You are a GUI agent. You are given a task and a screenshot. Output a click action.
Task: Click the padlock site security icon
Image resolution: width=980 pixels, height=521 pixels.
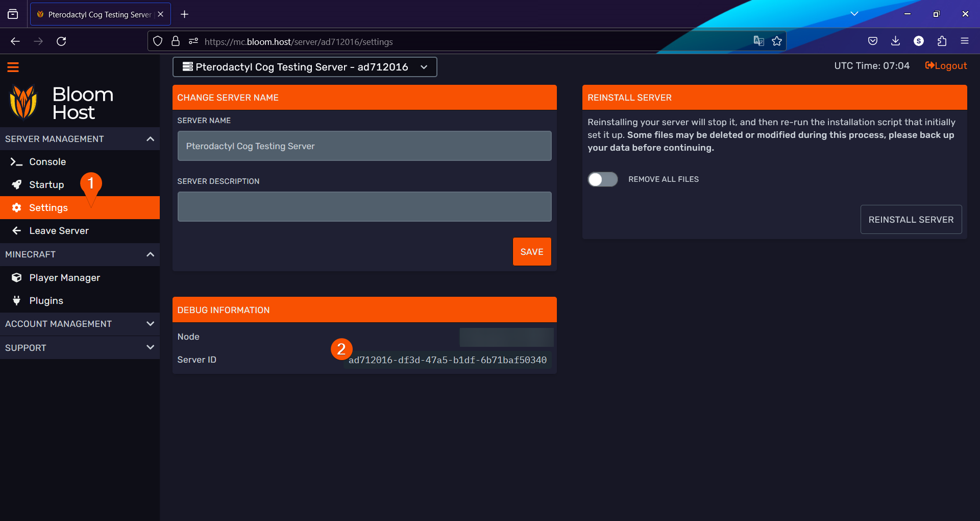pyautogui.click(x=176, y=41)
